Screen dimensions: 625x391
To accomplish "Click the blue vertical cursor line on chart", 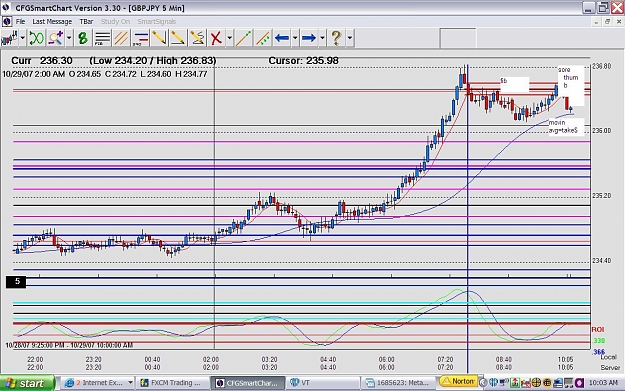I will [468, 219].
